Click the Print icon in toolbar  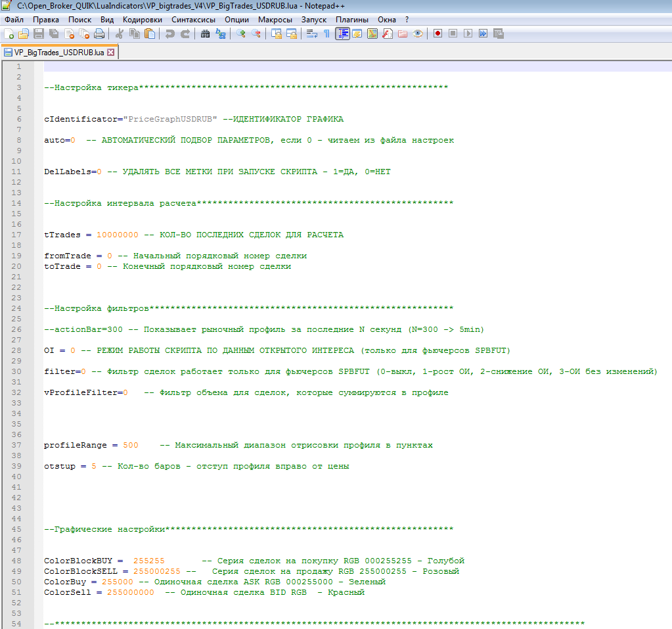[99, 34]
